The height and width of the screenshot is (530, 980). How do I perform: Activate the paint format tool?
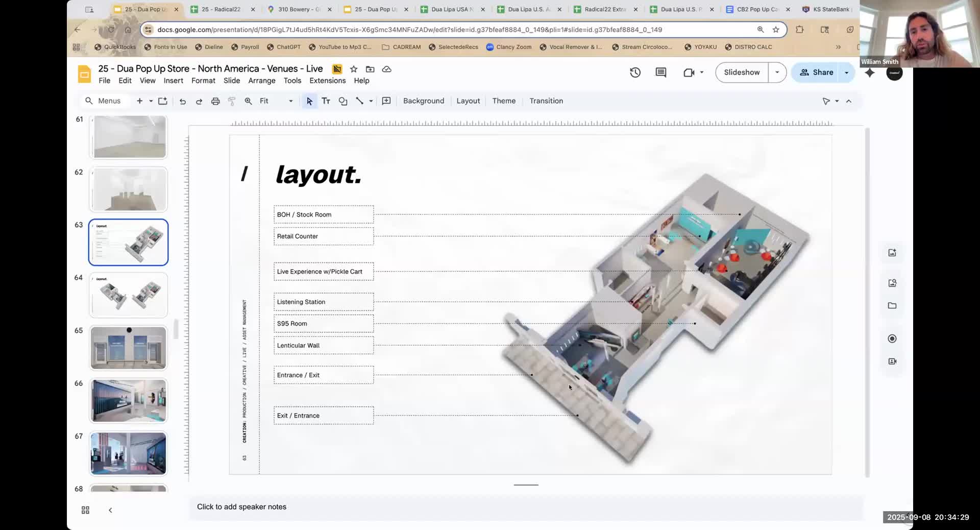[232, 101]
